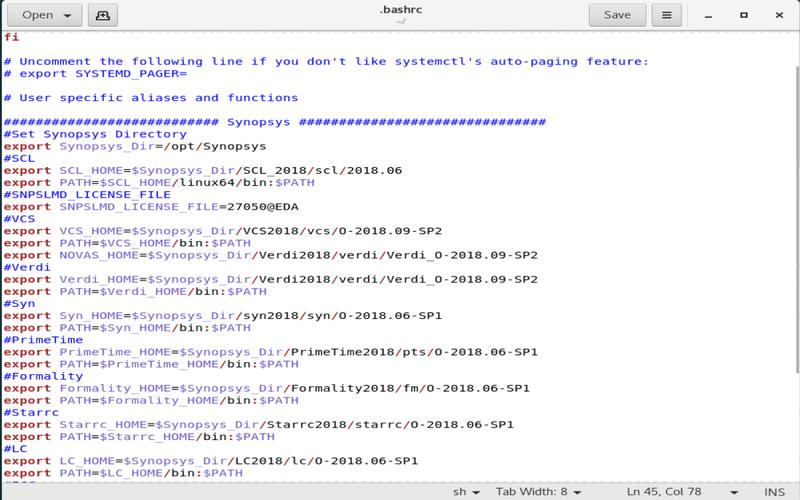This screenshot has height=500, width=800.
Task: Click the 'PATH=$Formality_HOME/bin' line
Action: (x=152, y=401)
